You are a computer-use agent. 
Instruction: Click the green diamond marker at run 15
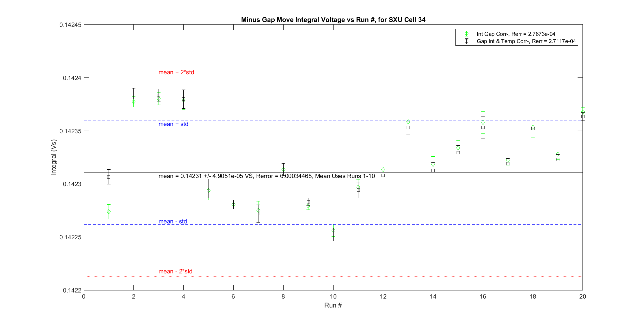458,148
